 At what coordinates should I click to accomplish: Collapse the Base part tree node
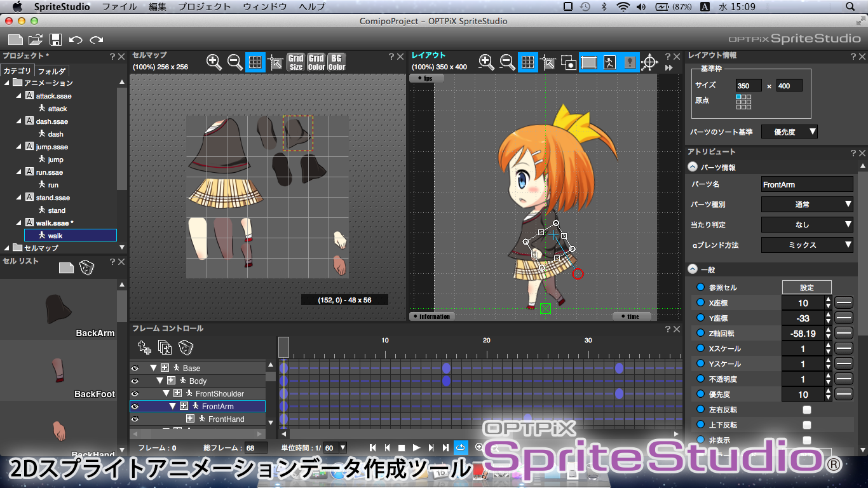(x=153, y=368)
